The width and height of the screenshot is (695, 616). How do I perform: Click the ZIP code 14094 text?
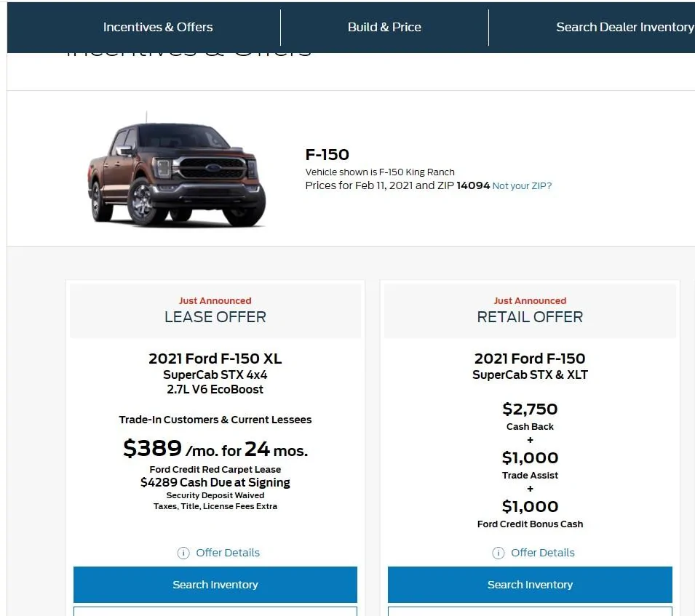point(473,185)
